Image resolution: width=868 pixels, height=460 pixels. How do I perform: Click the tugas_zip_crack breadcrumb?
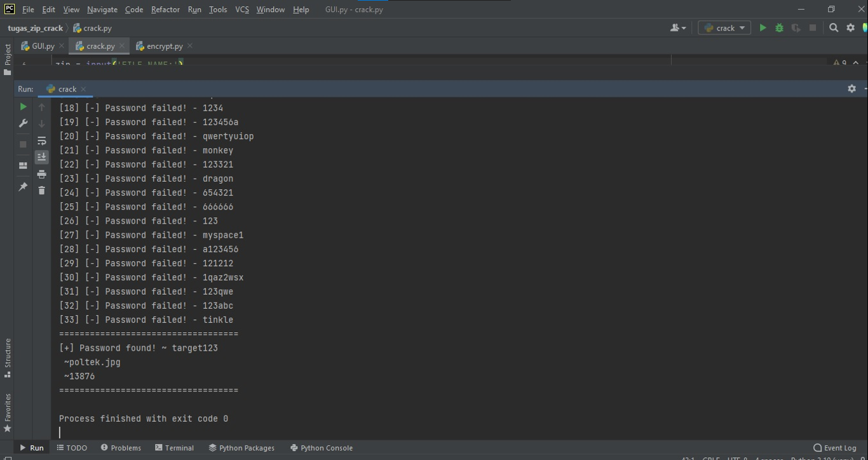click(36, 28)
